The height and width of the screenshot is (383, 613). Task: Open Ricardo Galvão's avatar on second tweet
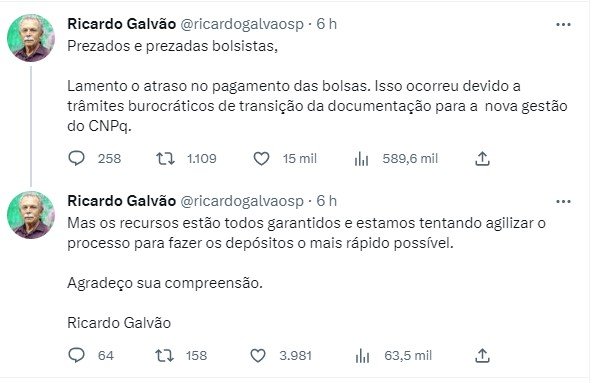click(x=31, y=215)
